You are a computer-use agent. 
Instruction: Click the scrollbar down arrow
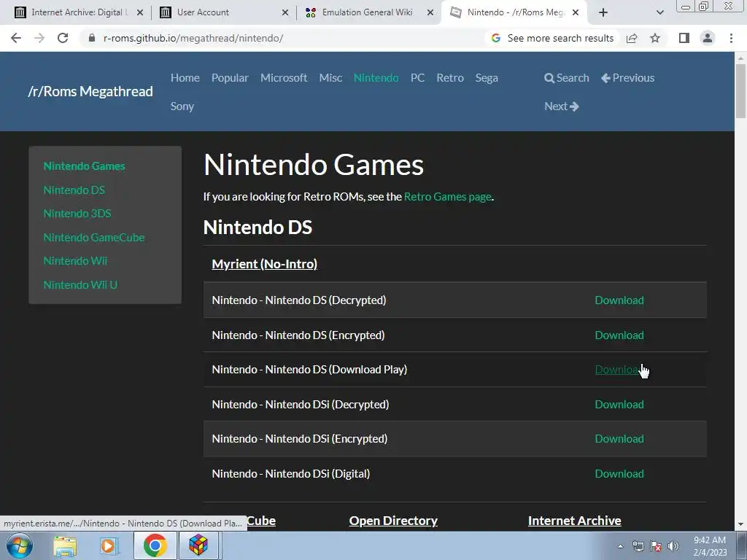tap(740, 524)
